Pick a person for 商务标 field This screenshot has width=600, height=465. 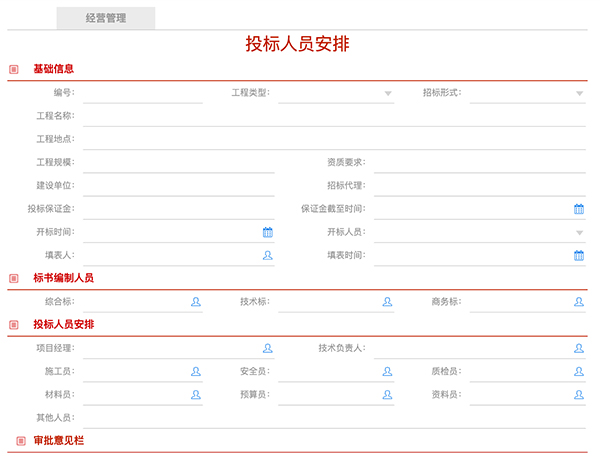pos(579,302)
